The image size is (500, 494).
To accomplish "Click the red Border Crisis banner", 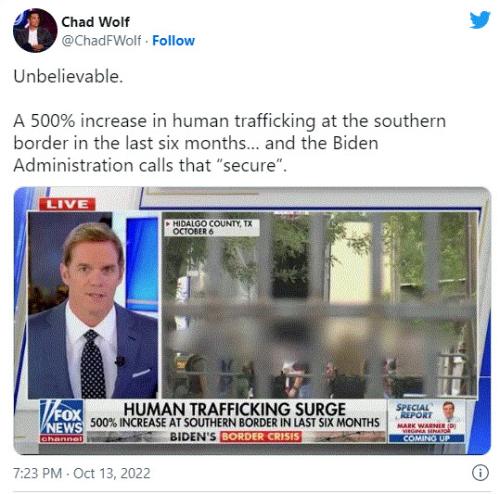I will point(261,437).
